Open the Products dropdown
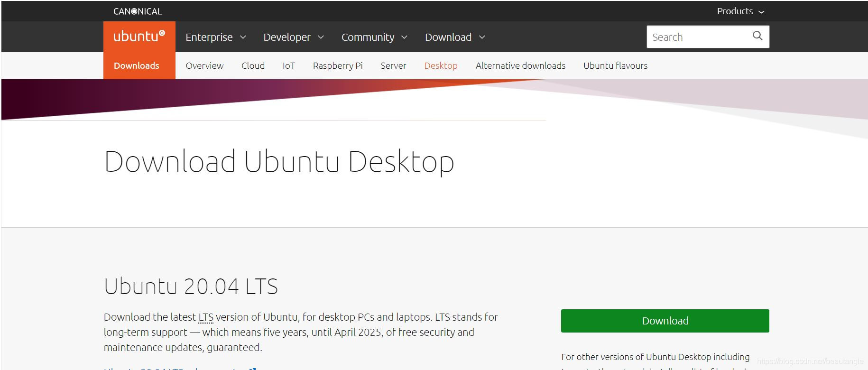 [740, 11]
